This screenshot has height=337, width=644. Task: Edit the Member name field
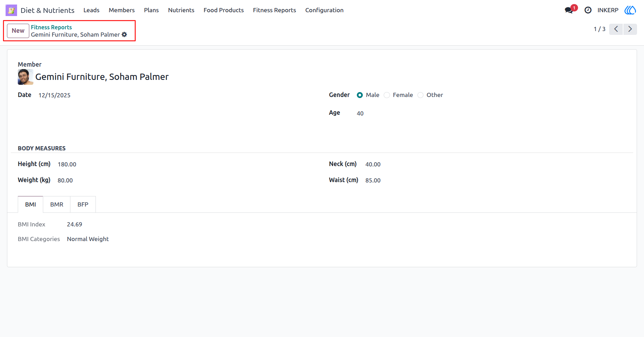102,77
